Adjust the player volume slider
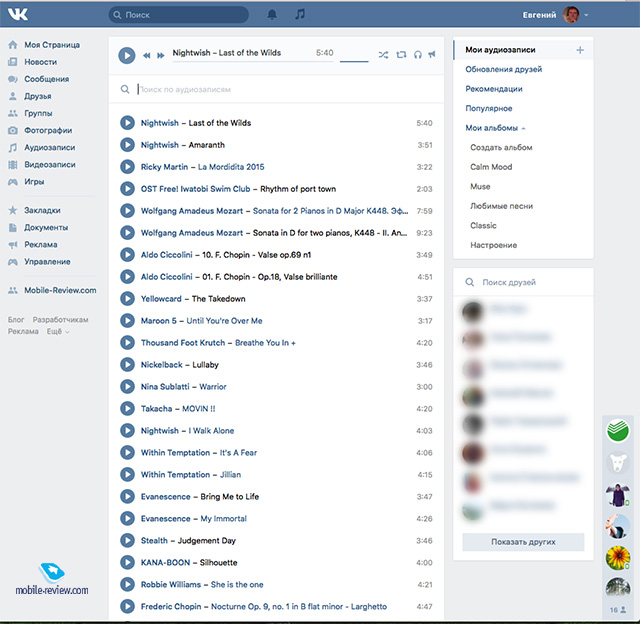 [x=354, y=61]
